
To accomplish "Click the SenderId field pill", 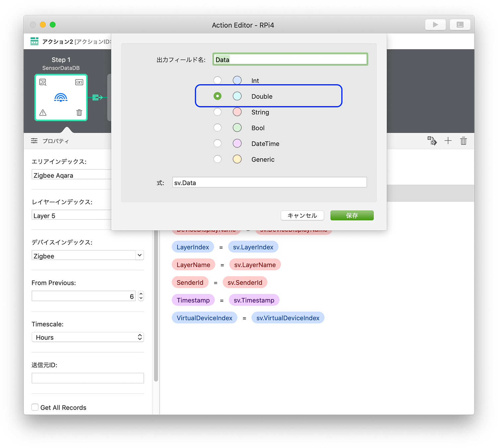I will tap(190, 282).
